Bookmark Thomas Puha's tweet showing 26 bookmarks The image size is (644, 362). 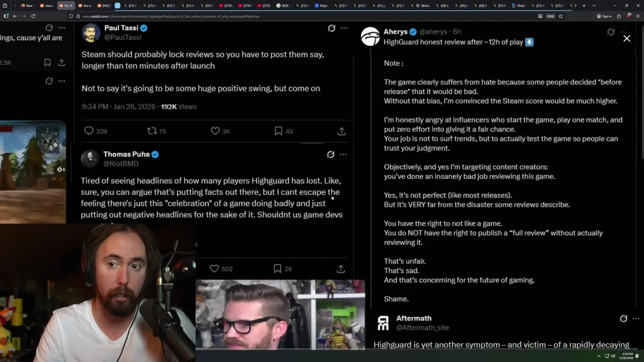pyautogui.click(x=283, y=269)
